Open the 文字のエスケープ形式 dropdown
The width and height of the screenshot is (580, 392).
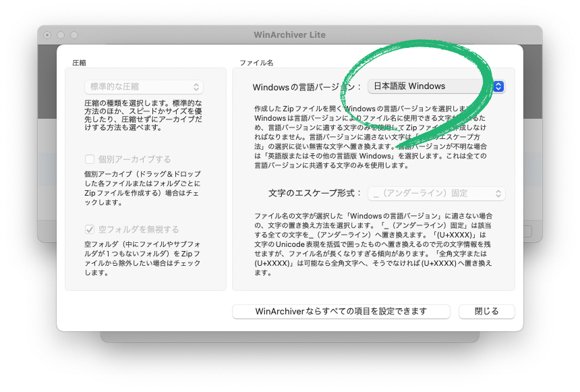pyautogui.click(x=436, y=193)
